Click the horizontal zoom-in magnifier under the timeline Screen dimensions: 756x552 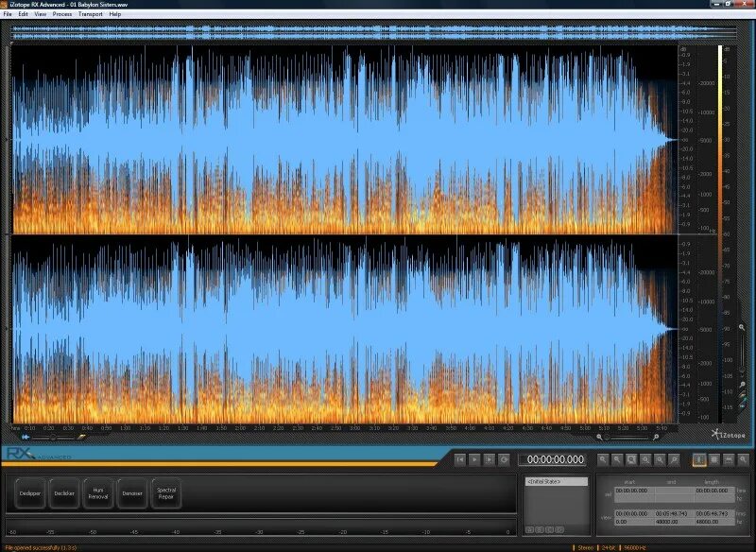point(656,438)
